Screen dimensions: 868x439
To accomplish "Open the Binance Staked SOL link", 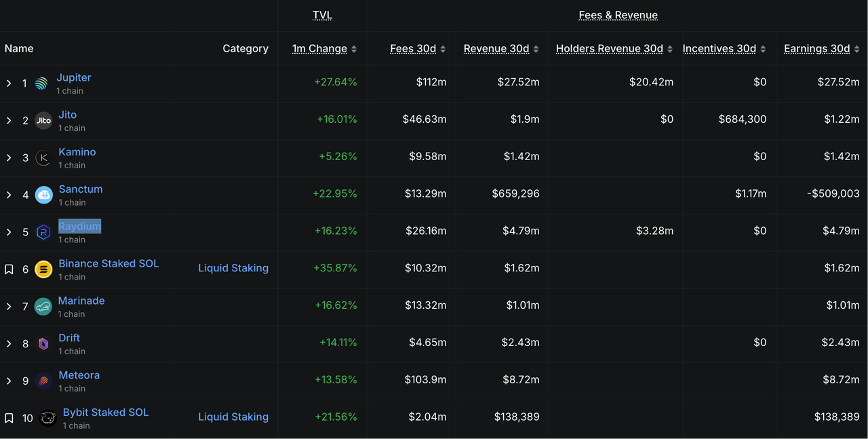I will 108,263.
